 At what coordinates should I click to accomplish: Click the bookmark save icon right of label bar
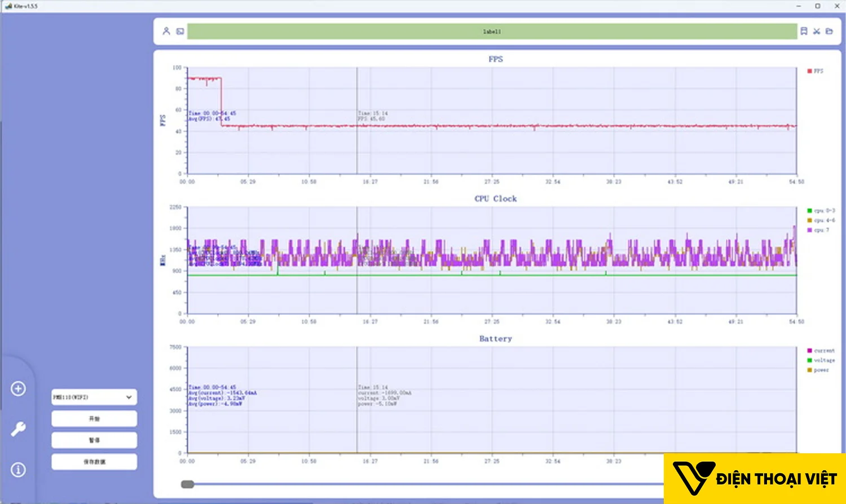click(x=804, y=31)
